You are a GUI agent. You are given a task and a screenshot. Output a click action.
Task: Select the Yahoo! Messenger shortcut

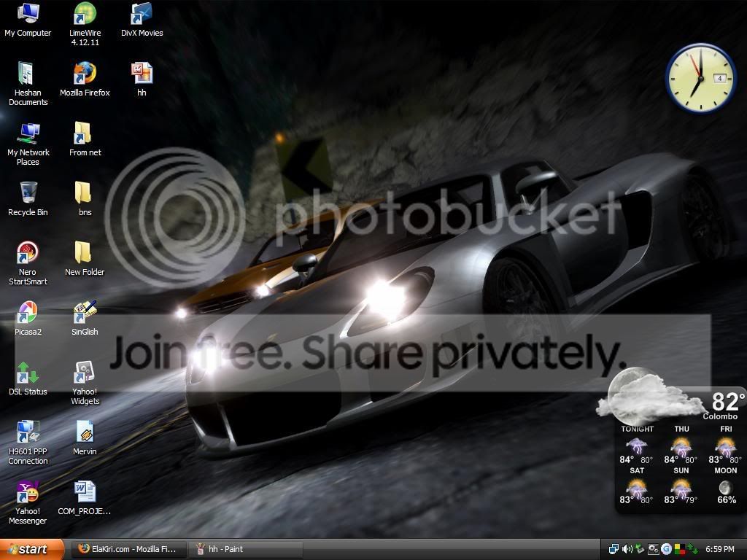[28, 503]
